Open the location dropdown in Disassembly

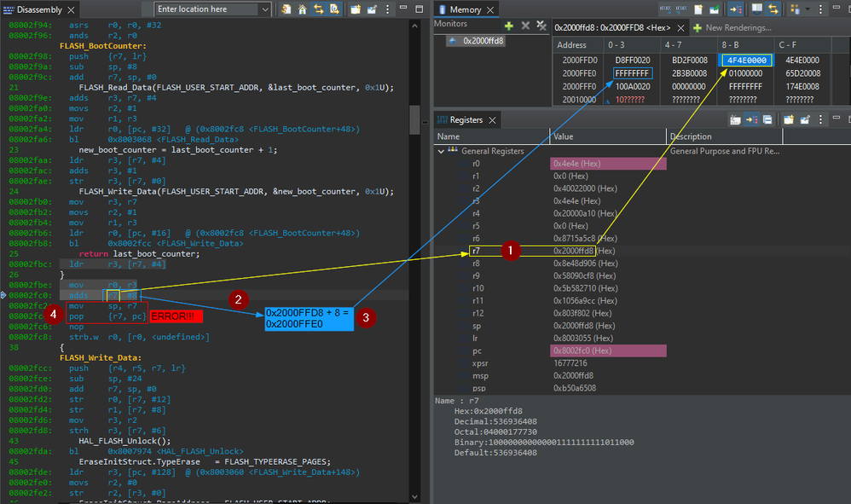coord(264,9)
